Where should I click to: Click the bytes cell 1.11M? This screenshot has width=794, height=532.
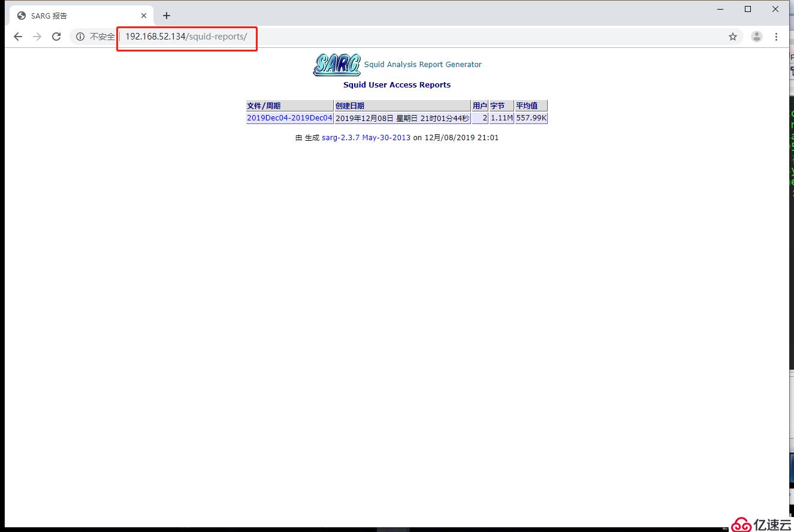point(502,118)
